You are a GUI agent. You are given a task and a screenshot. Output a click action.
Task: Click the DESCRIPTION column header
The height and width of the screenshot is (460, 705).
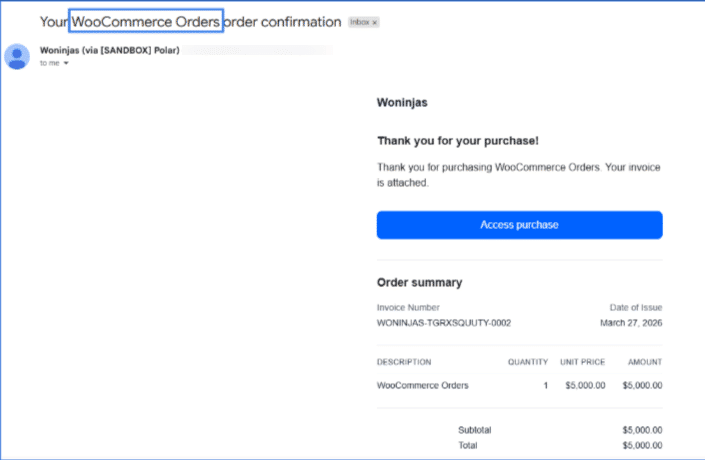coord(404,362)
